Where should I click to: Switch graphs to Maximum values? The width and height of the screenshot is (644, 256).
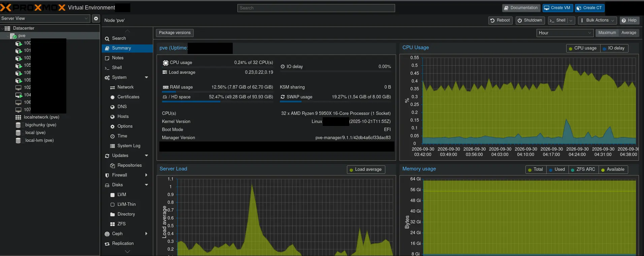[607, 33]
